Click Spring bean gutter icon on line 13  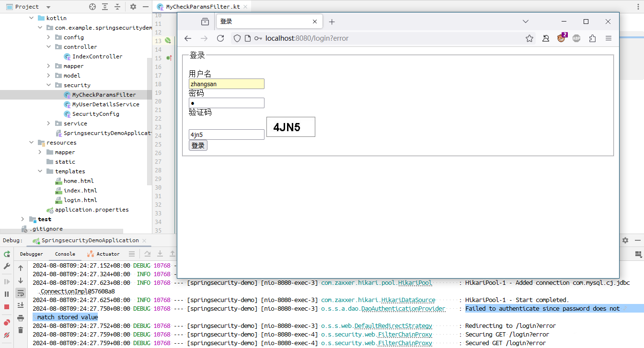[168, 41]
